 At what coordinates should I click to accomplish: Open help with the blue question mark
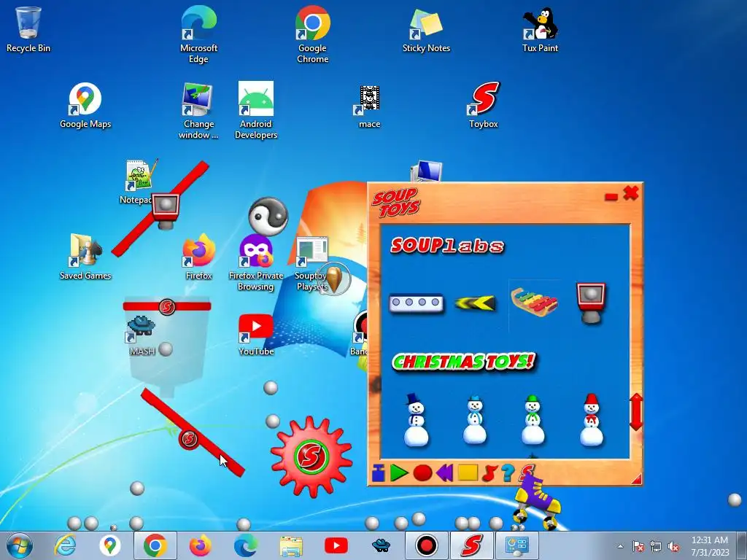tap(508, 472)
